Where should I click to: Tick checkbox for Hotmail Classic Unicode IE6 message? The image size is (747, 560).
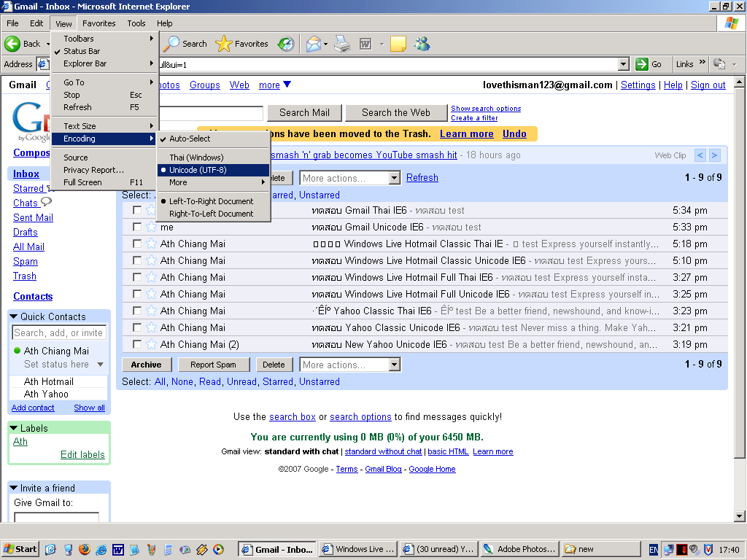pyautogui.click(x=137, y=260)
